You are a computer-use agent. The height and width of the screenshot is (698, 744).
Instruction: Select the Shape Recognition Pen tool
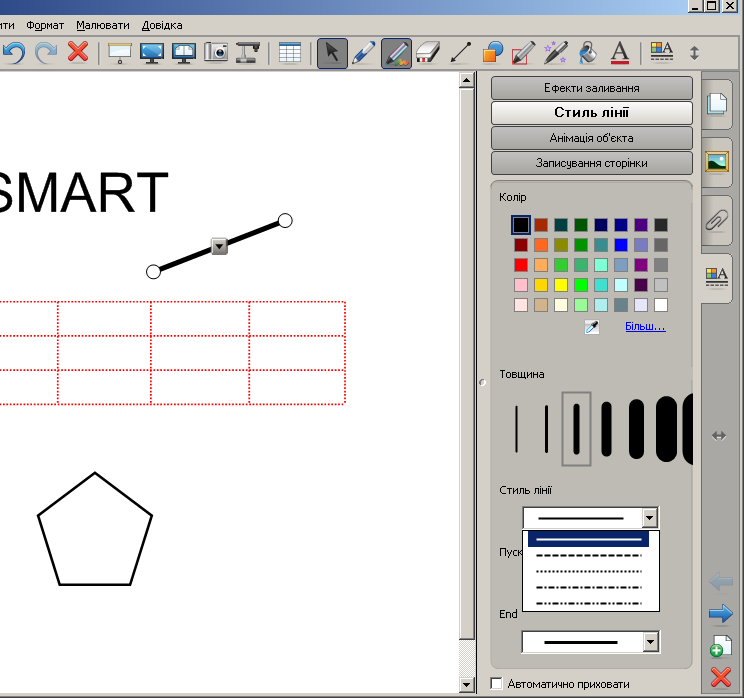524,52
